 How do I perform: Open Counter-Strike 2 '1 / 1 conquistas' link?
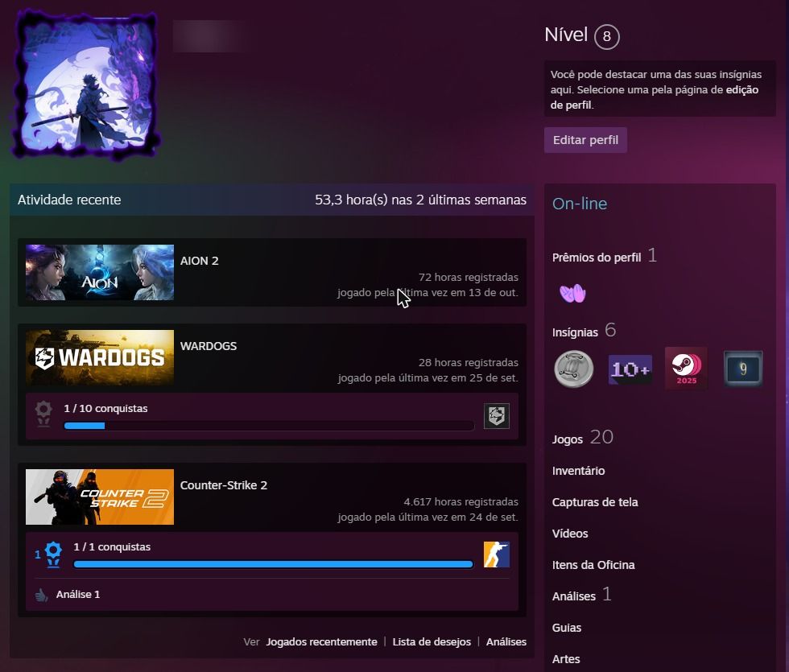tap(112, 546)
